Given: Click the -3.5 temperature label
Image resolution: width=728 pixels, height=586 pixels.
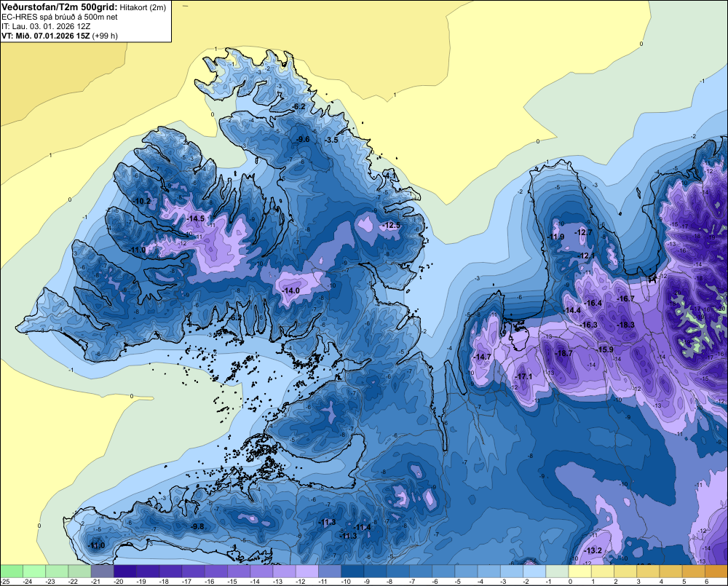Looking at the screenshot, I should click(x=331, y=140).
